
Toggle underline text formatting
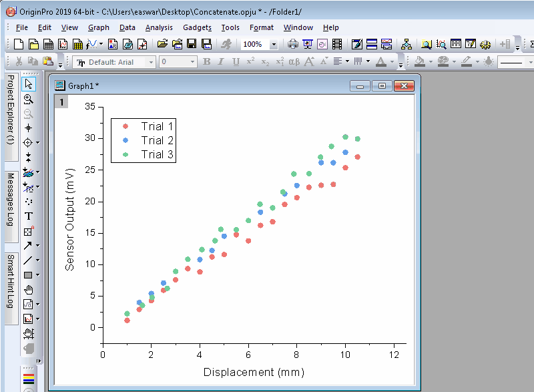point(236,61)
